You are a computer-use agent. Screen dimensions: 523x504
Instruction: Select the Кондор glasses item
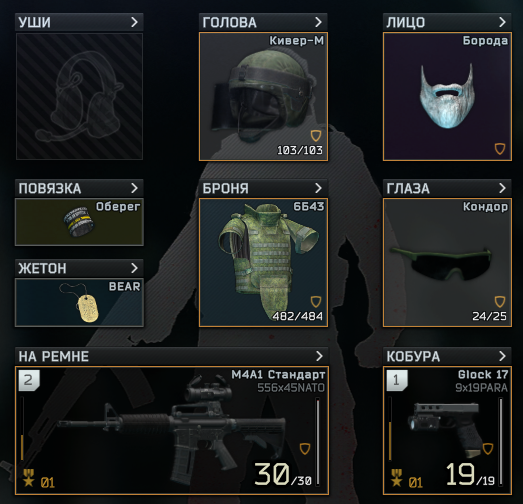(x=447, y=262)
